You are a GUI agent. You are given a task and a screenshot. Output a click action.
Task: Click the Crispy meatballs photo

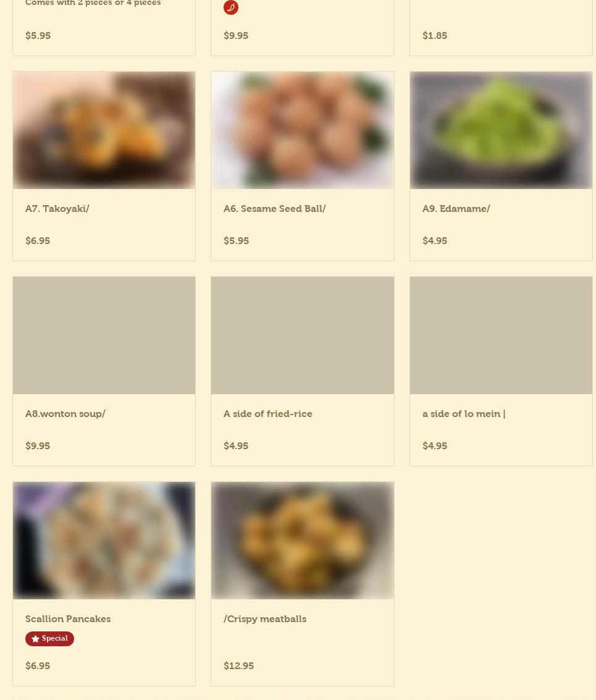(302, 540)
